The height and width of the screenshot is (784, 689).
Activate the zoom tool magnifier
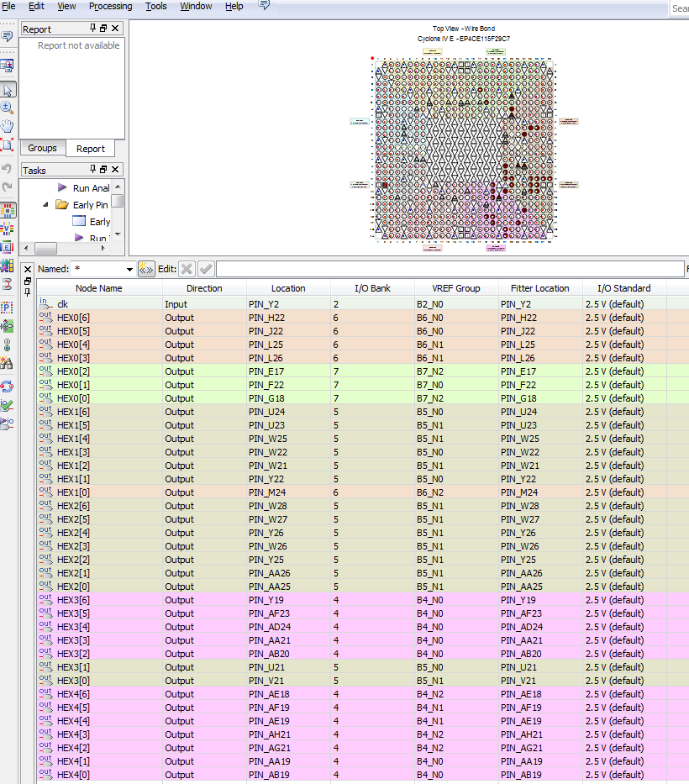tap(8, 108)
